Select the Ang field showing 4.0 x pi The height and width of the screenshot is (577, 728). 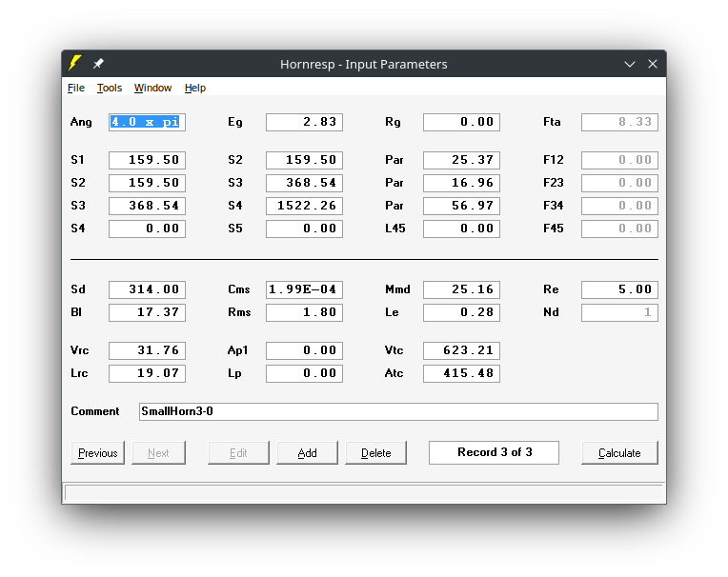[147, 123]
